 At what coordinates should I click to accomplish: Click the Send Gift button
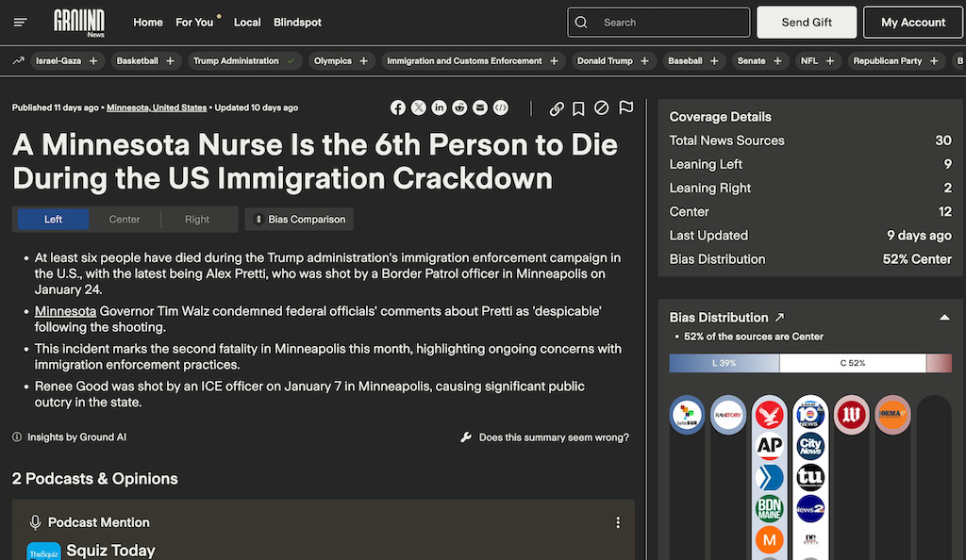pos(807,22)
